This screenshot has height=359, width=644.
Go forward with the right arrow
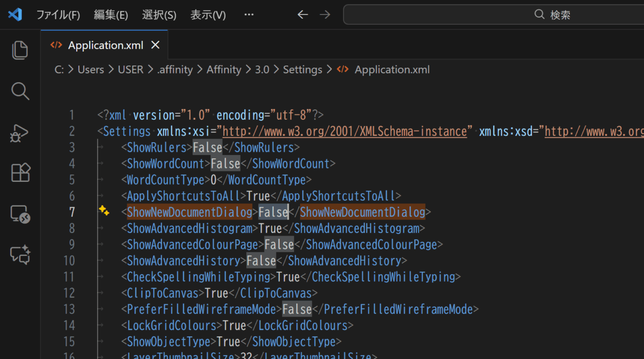tap(325, 14)
